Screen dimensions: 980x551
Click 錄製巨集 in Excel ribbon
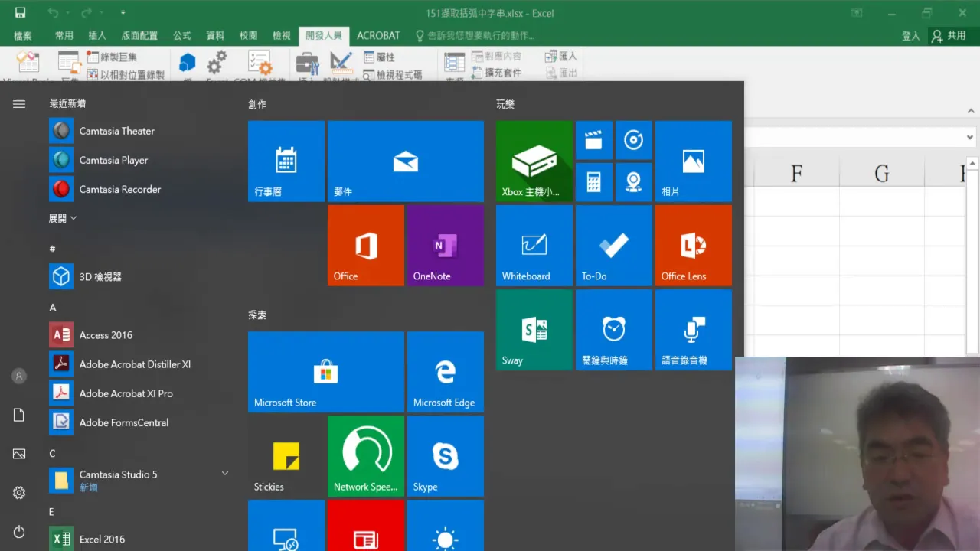click(x=113, y=57)
